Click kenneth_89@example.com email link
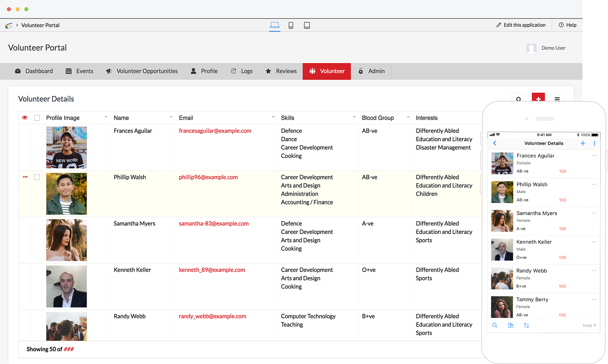 [212, 270]
